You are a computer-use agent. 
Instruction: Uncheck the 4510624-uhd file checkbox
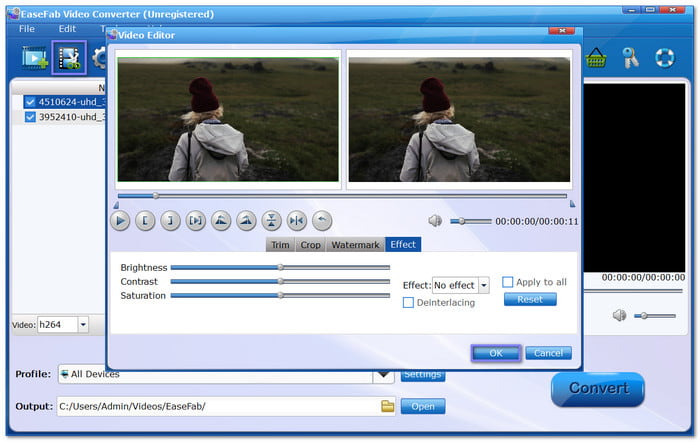(30, 102)
